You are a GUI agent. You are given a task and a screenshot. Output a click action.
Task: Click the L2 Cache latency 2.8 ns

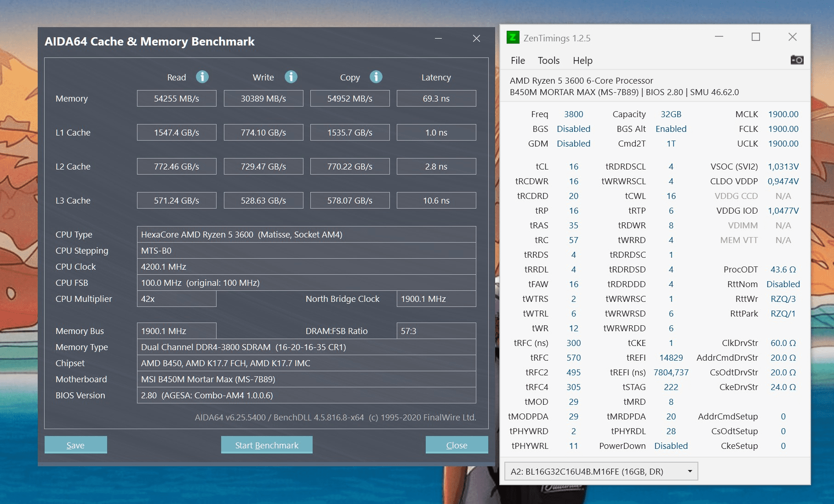click(436, 166)
